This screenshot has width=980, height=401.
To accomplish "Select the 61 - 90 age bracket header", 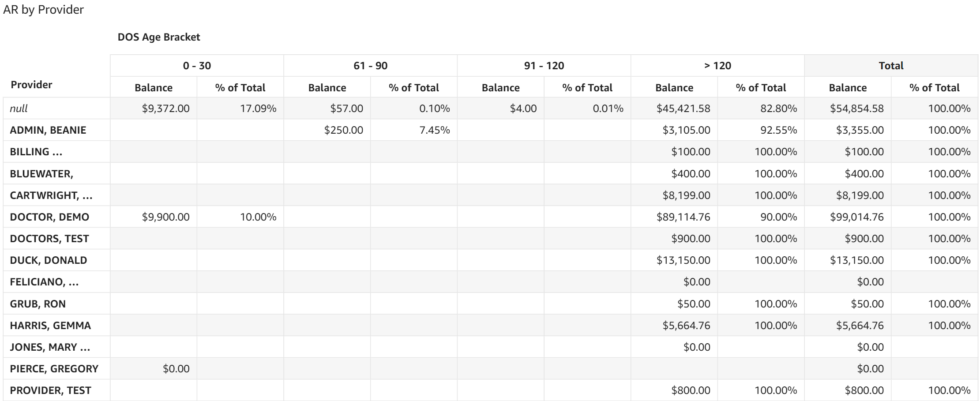I will (x=370, y=66).
